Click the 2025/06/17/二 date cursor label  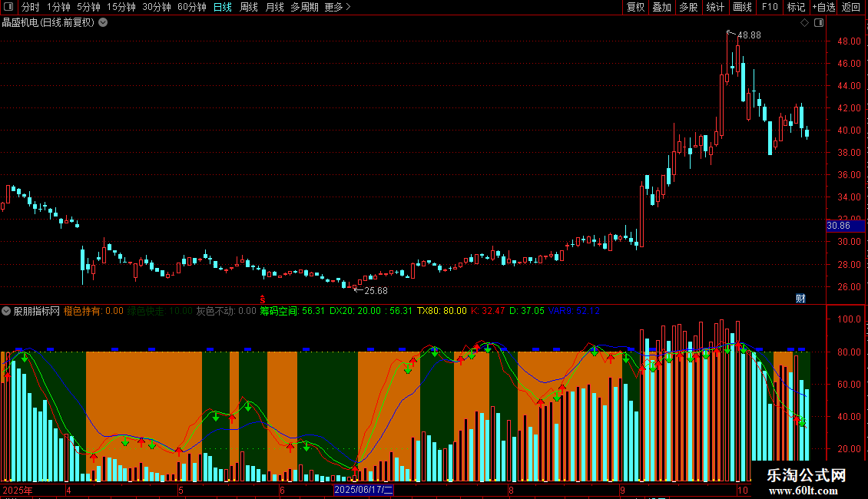(363, 490)
